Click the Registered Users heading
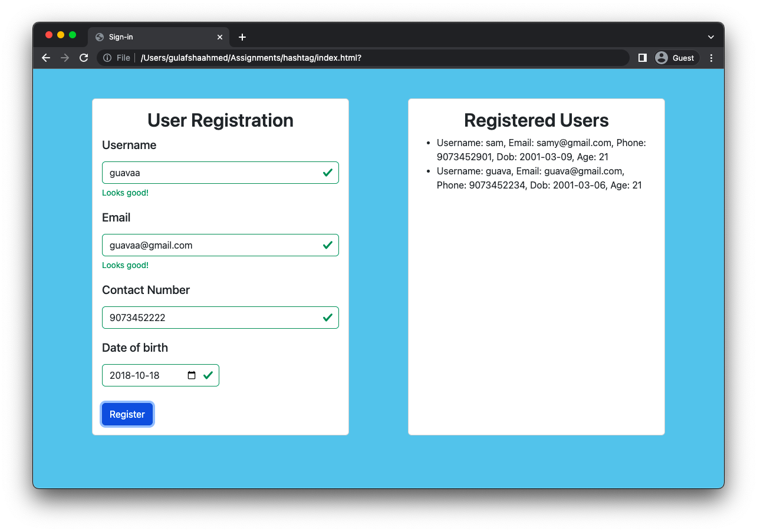Screen dimensions: 757x532 click(537, 120)
